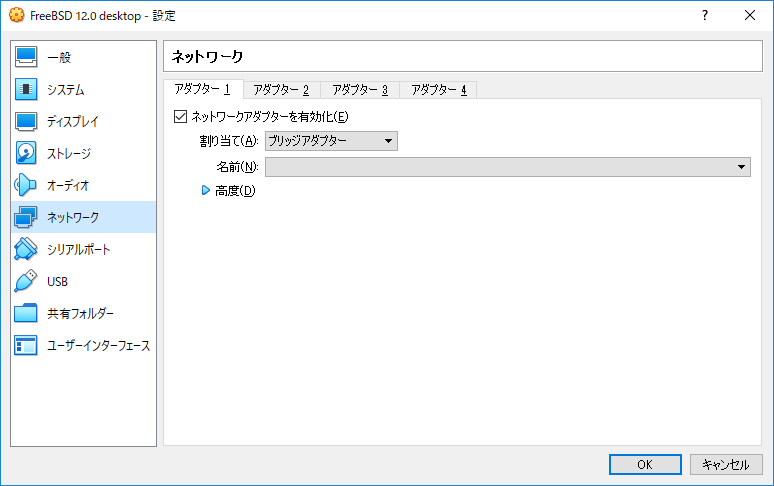Click the USB label in sidebar

tap(57, 282)
